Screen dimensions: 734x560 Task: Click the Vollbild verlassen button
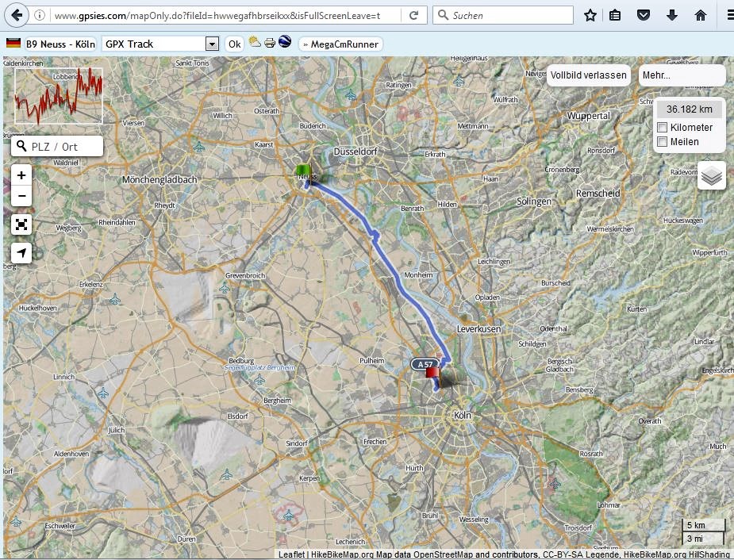(x=589, y=75)
